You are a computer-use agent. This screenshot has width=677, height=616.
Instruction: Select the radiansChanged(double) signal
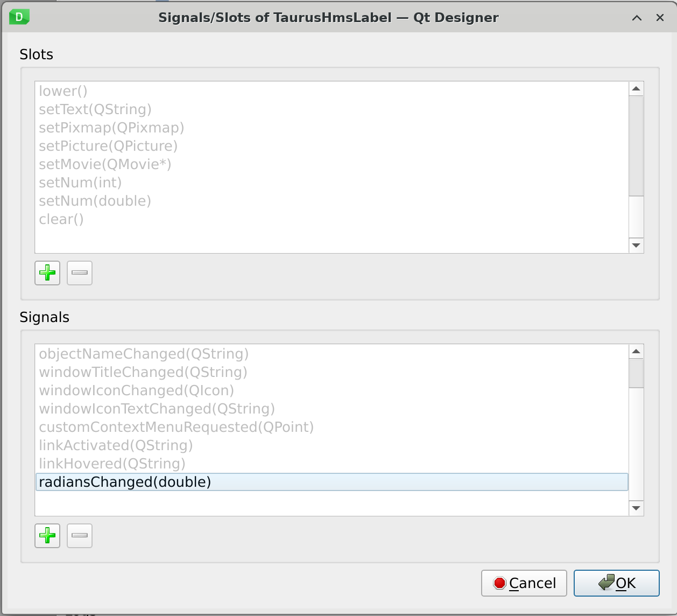click(125, 482)
